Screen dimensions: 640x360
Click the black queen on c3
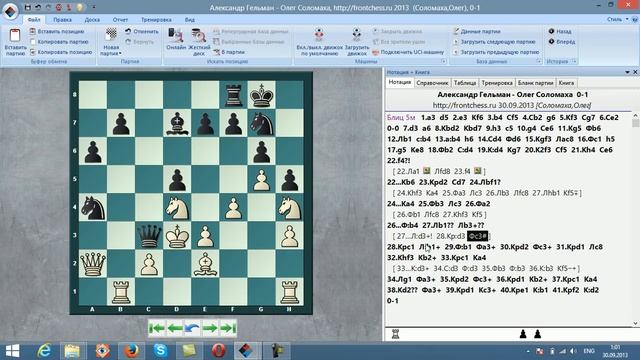pyautogui.click(x=149, y=236)
